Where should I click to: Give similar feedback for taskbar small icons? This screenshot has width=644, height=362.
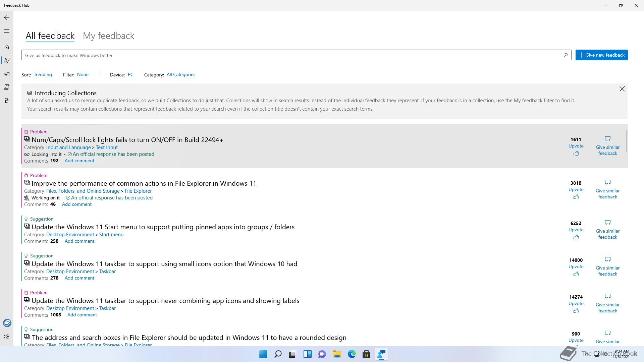click(607, 267)
